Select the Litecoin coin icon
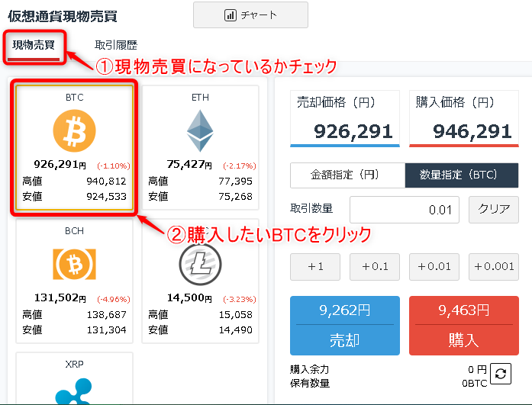The width and height of the screenshot is (532, 405). (x=200, y=264)
